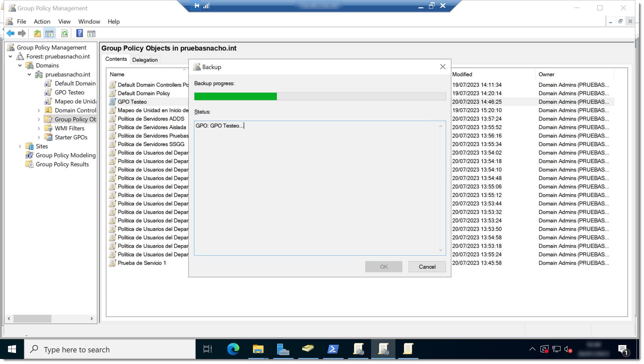
Task: Open the Window menu
Action: pyautogui.click(x=89, y=22)
